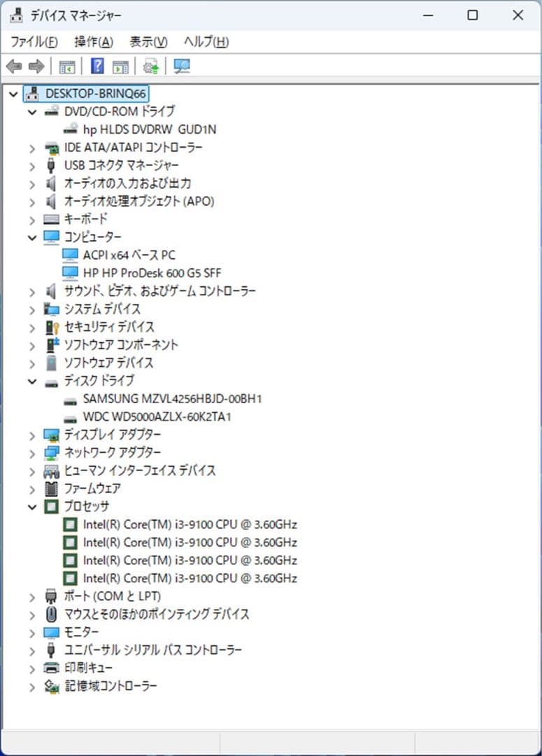Expand the ユニバーサル シリアル バス コントローラー node
The width and height of the screenshot is (542, 756).
click(32, 652)
